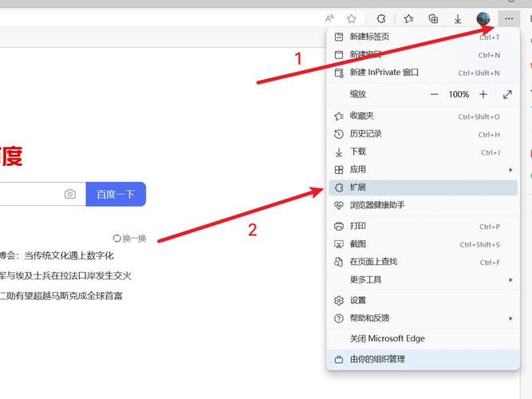Click the 100% zoom value
532x399 pixels.
[x=459, y=94]
